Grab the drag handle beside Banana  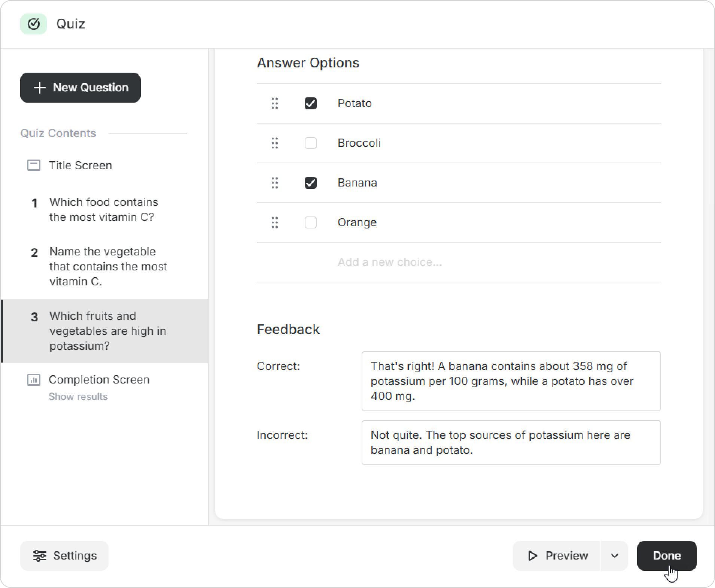tap(275, 183)
